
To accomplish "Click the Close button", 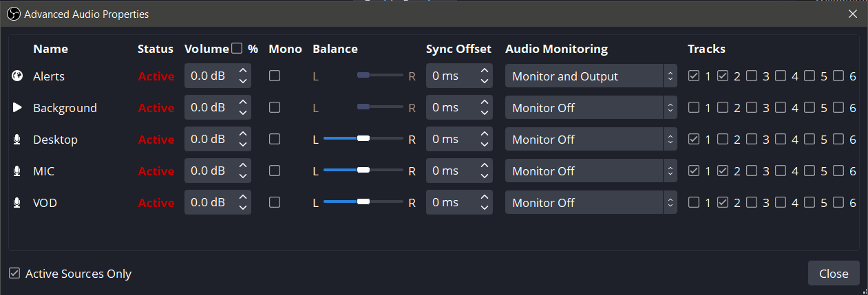I will click(x=833, y=274).
